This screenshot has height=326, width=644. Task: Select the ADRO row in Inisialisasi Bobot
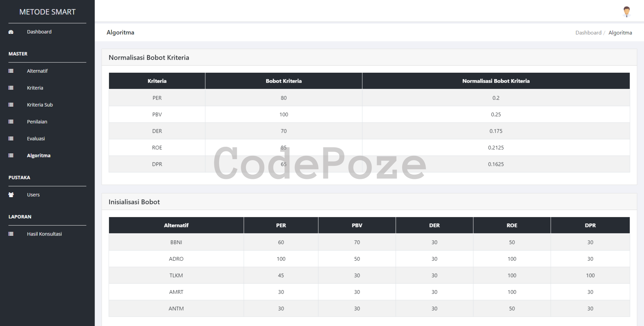tap(176, 259)
